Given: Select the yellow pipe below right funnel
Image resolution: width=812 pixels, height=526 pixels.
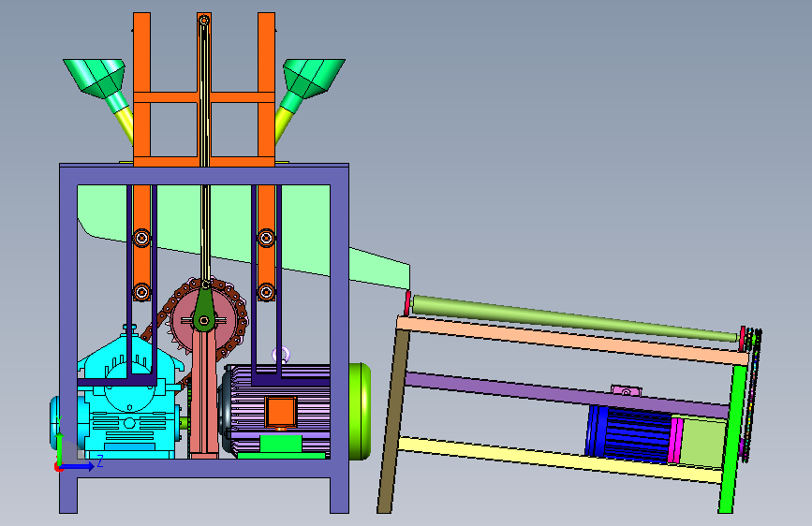Looking at the screenshot, I should (283, 124).
